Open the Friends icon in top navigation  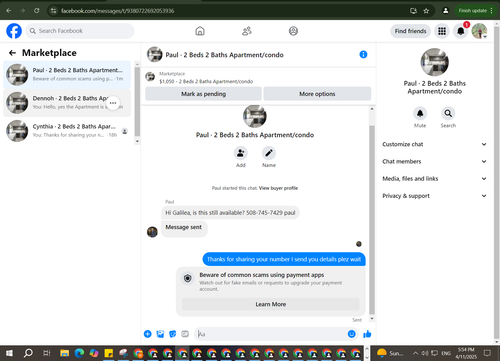pos(247,31)
